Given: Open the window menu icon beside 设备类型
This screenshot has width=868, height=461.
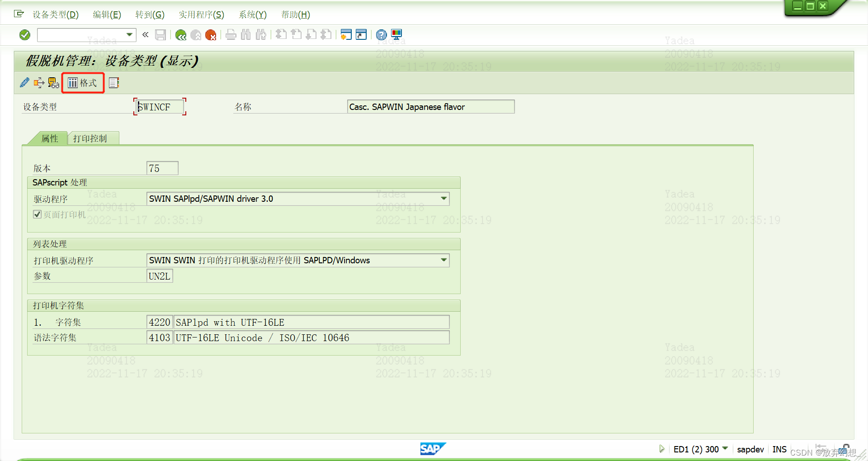Looking at the screenshot, I should point(19,14).
